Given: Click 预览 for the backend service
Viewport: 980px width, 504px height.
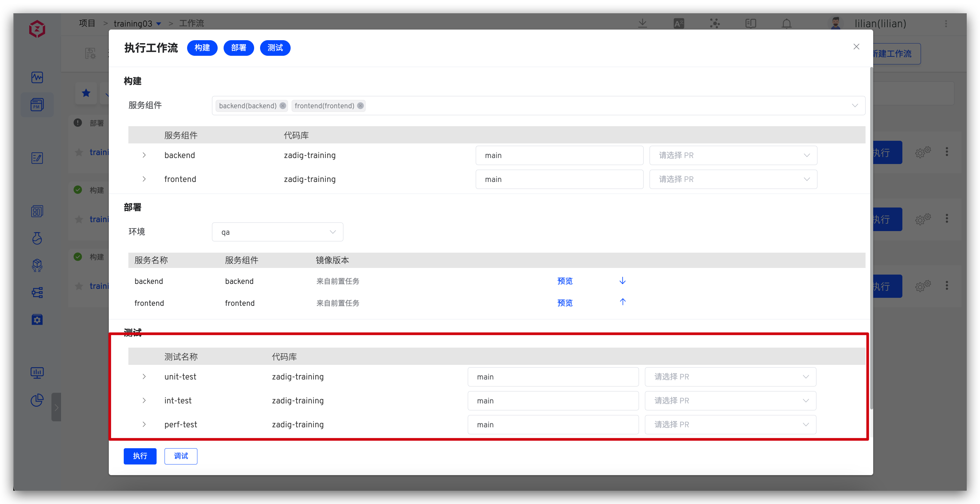Looking at the screenshot, I should [x=565, y=281].
